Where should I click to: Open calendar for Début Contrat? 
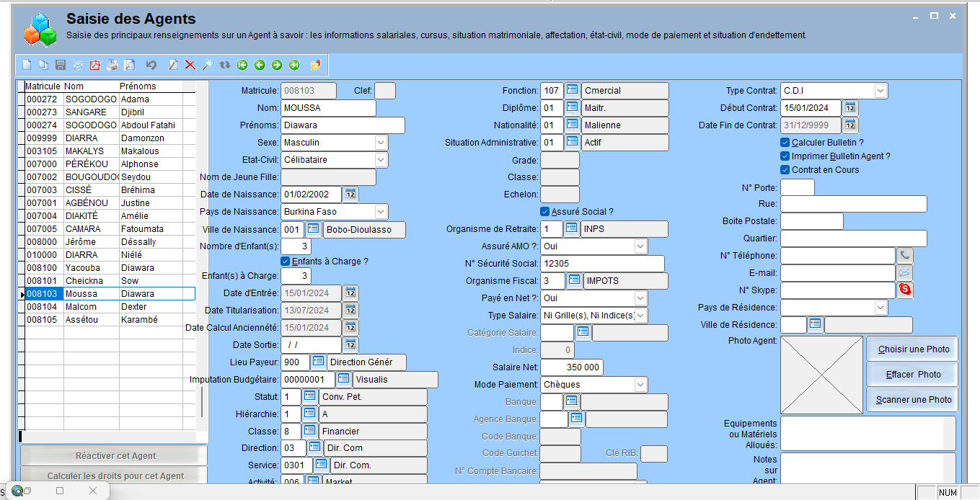(x=851, y=108)
